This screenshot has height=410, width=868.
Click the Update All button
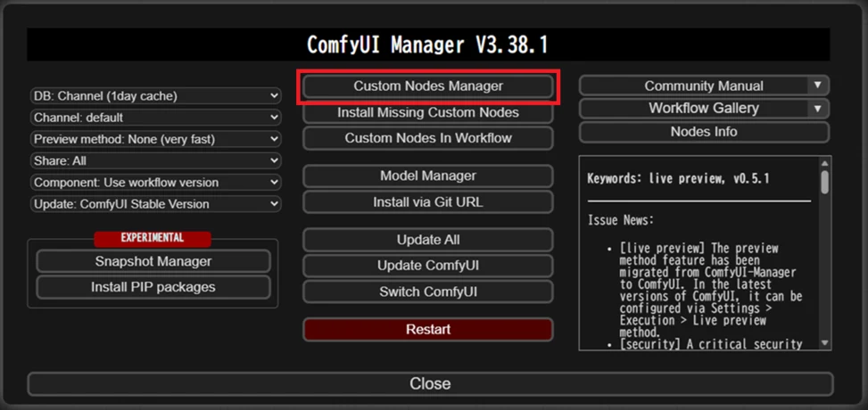(x=428, y=240)
